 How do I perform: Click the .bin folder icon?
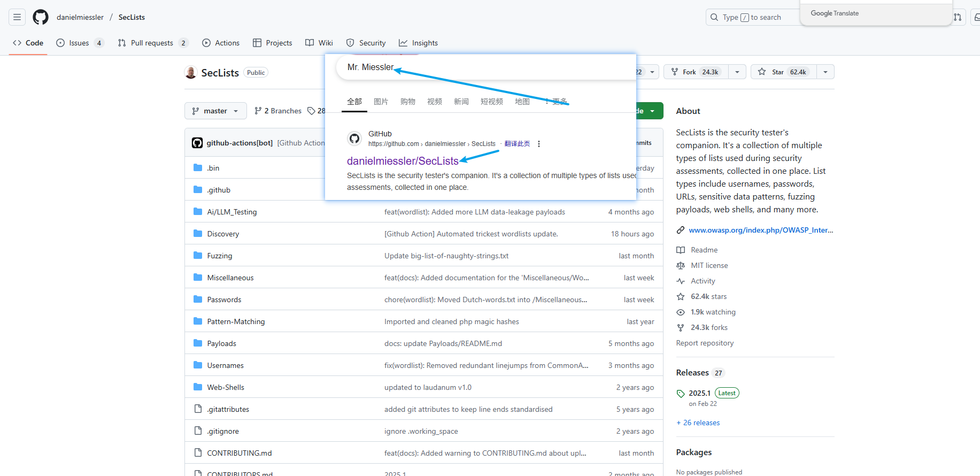click(198, 167)
